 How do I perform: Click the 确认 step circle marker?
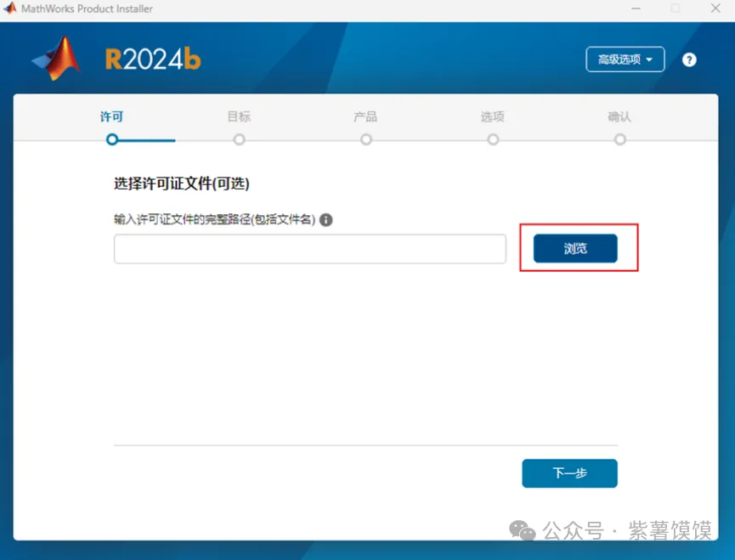620,139
